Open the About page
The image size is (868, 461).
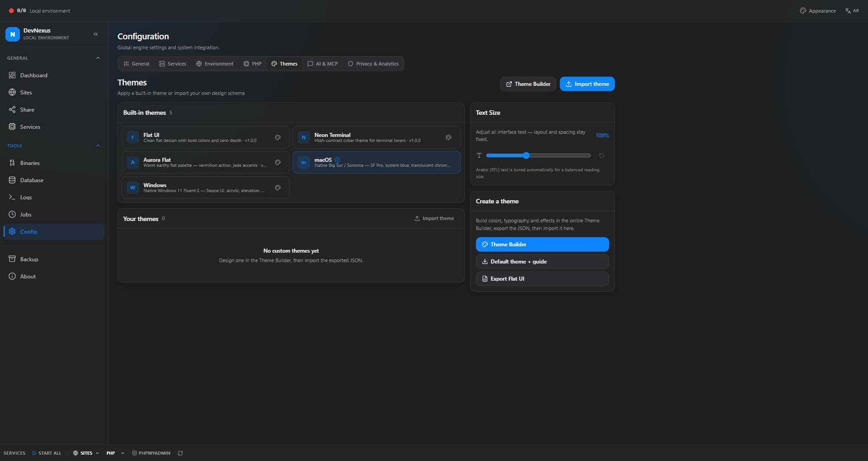pyautogui.click(x=54, y=277)
